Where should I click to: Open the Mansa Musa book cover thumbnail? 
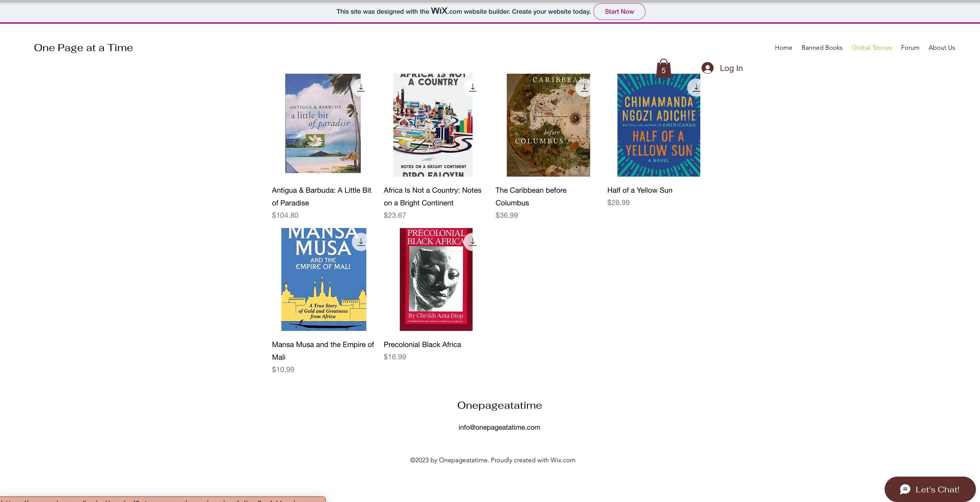click(323, 279)
